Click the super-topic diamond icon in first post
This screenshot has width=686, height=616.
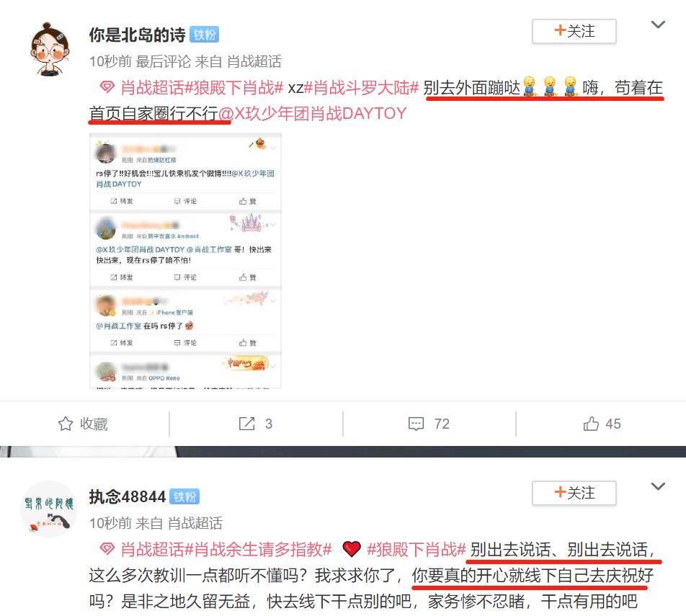click(x=107, y=87)
